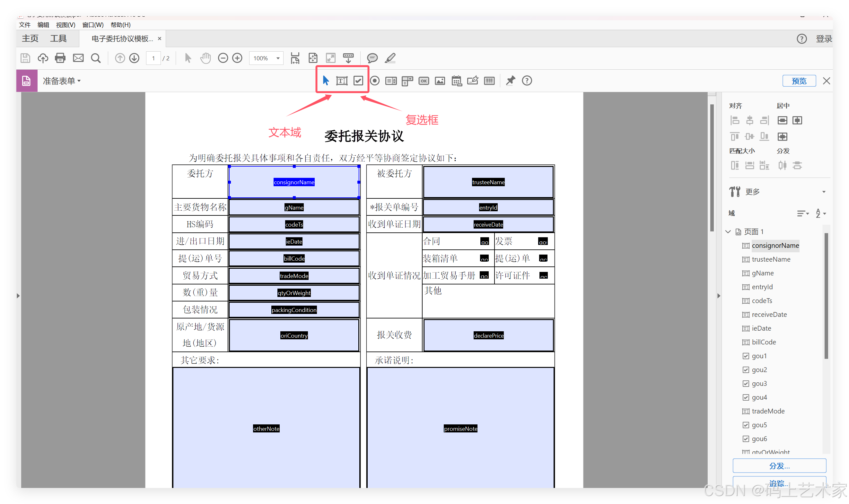Image resolution: width=849 pixels, height=504 pixels.
Task: Add an OK button field tool
Action: click(424, 81)
